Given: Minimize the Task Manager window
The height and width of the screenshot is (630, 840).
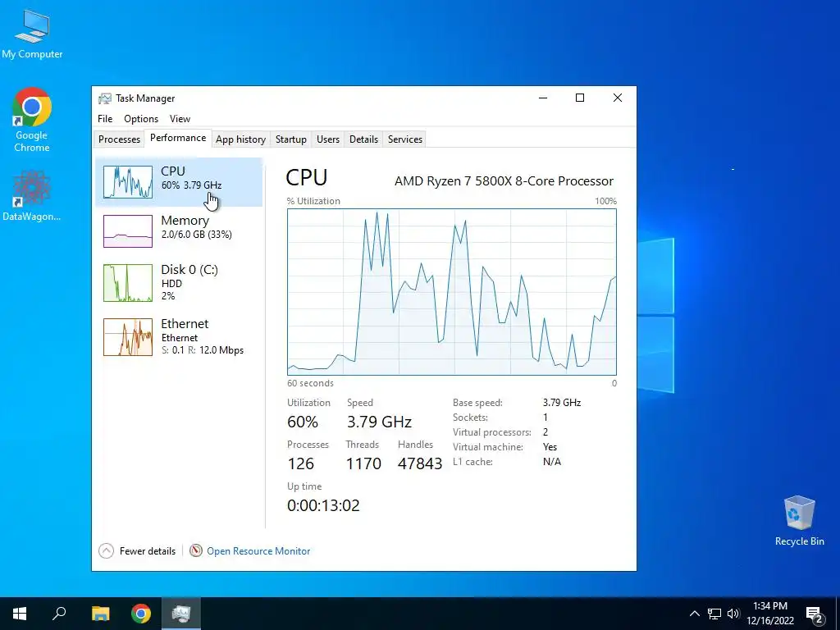Looking at the screenshot, I should pyautogui.click(x=543, y=98).
